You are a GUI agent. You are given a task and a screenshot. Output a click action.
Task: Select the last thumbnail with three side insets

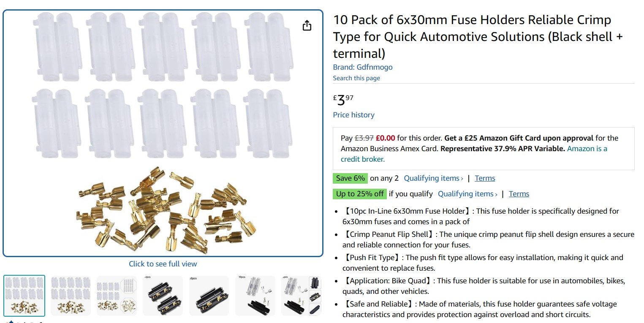pyautogui.click(x=301, y=296)
